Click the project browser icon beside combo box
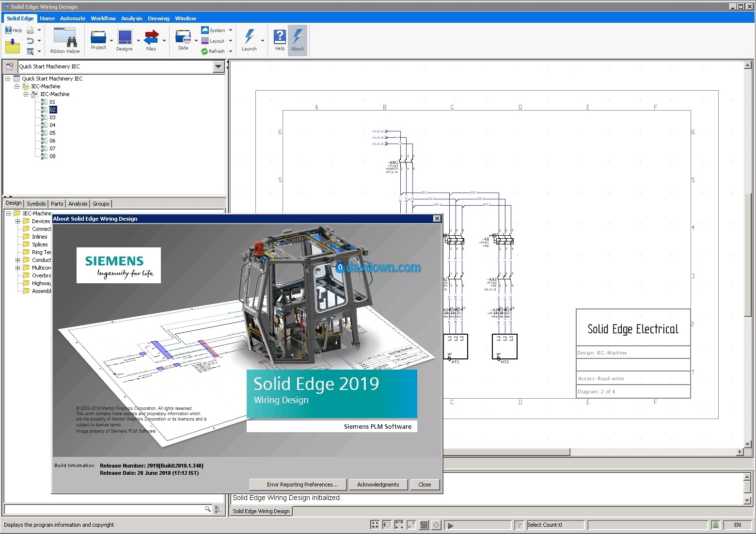This screenshot has height=534, width=756. point(9,66)
